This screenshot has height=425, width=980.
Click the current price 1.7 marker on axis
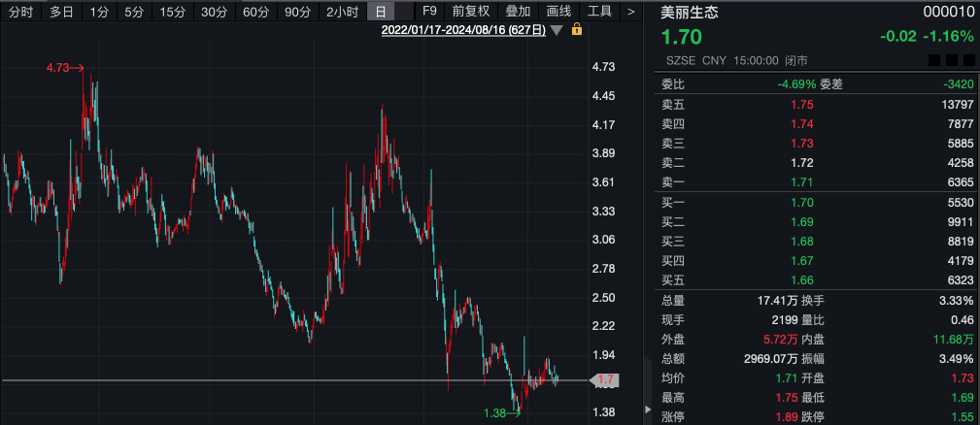606,380
